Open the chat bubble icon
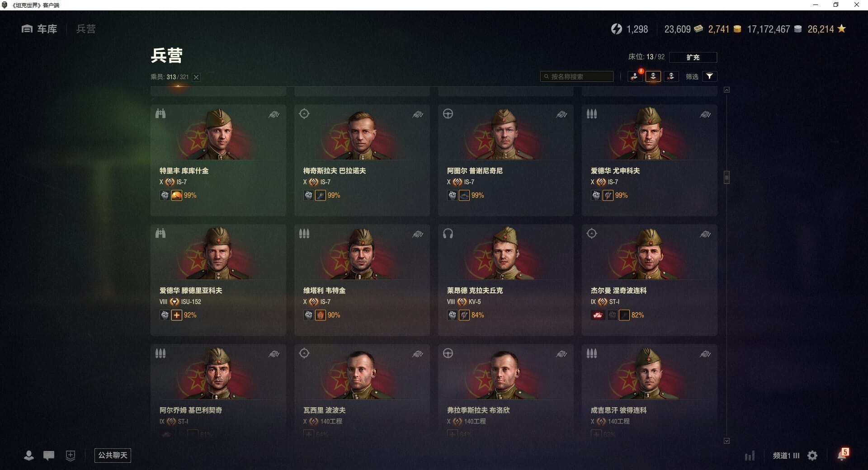This screenshot has height=470, width=868. (49, 456)
